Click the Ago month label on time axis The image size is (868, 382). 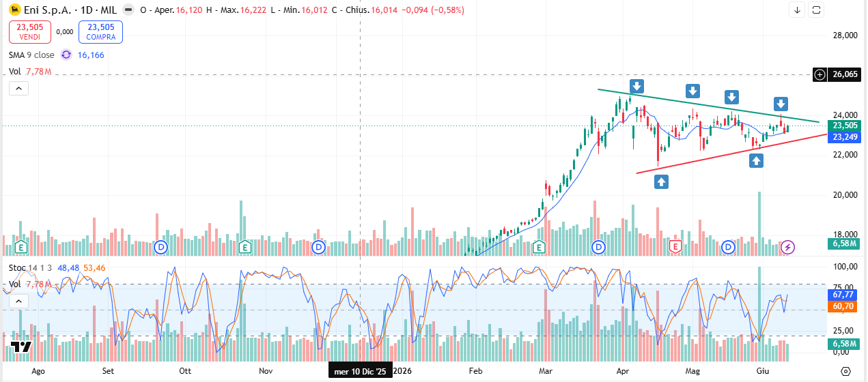point(39,372)
